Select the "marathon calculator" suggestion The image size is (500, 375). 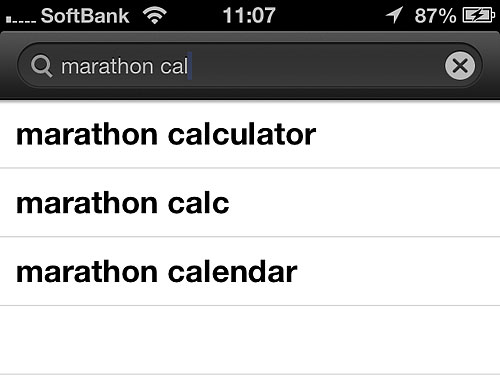click(x=250, y=135)
